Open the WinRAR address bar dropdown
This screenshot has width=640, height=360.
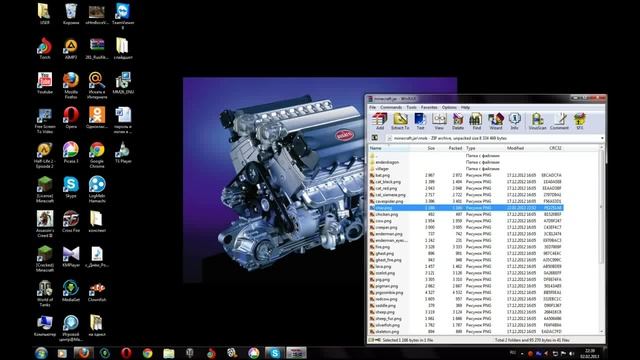pyautogui.click(x=602, y=138)
